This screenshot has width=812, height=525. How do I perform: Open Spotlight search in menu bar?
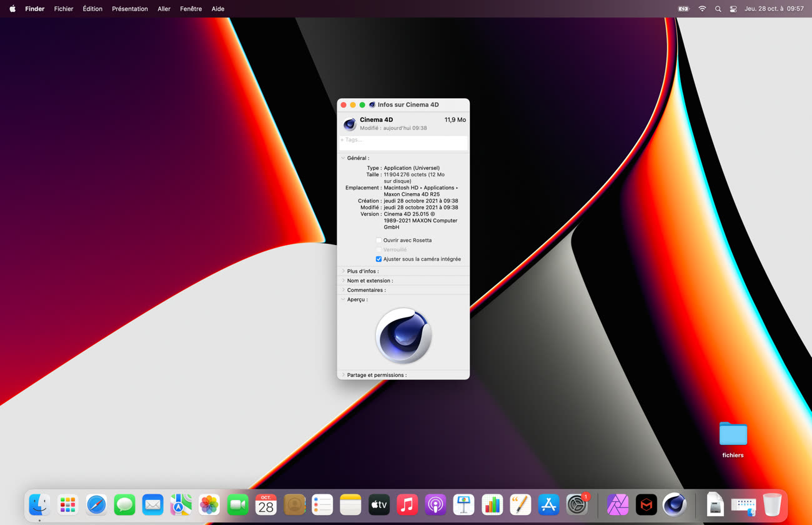click(718, 9)
